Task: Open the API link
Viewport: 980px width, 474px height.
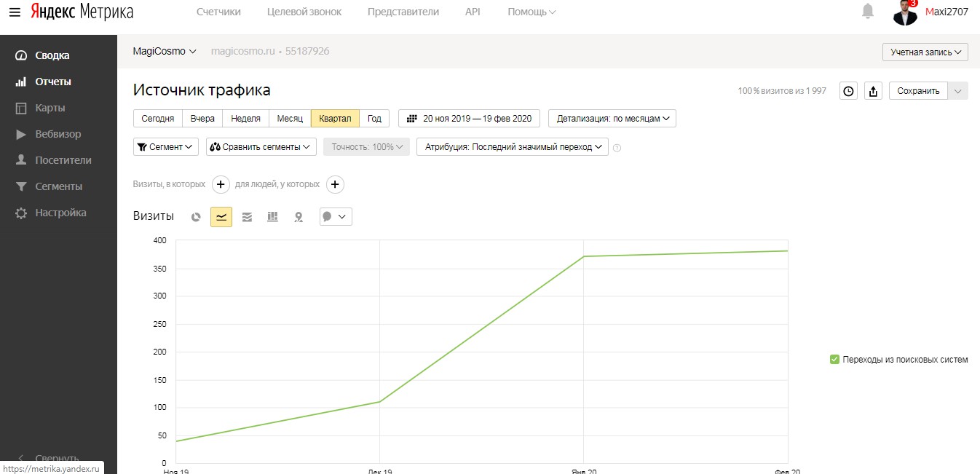Action: coord(473,12)
